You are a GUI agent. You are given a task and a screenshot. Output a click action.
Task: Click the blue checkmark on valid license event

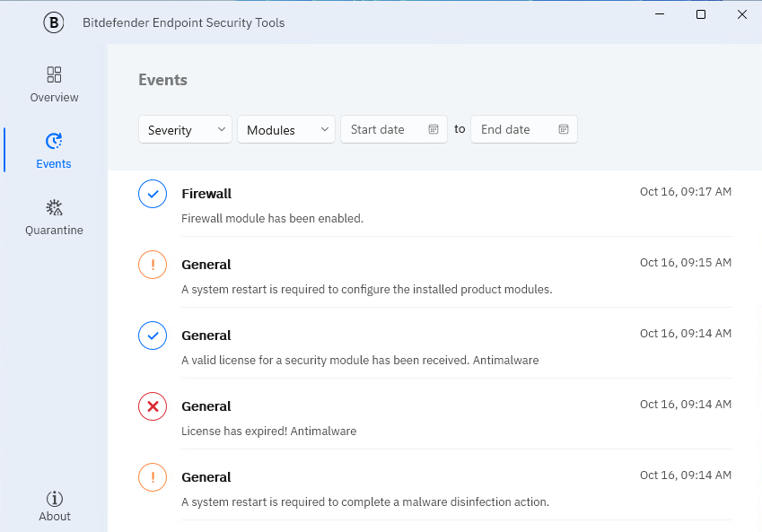pos(153,336)
